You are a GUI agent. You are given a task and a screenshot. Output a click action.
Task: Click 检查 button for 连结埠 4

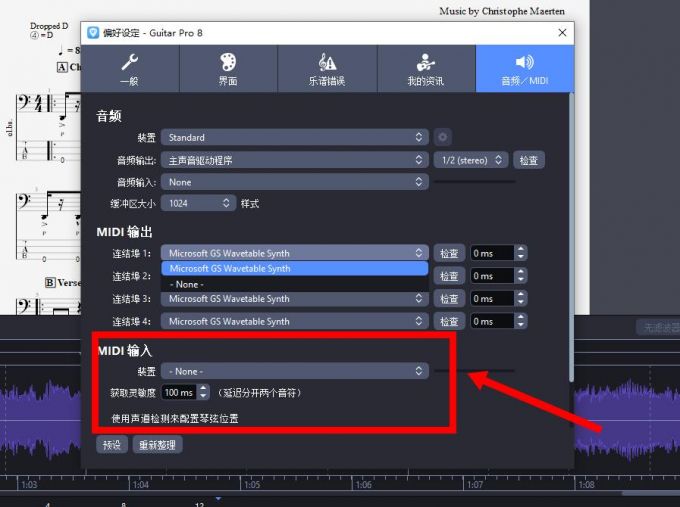tap(449, 321)
